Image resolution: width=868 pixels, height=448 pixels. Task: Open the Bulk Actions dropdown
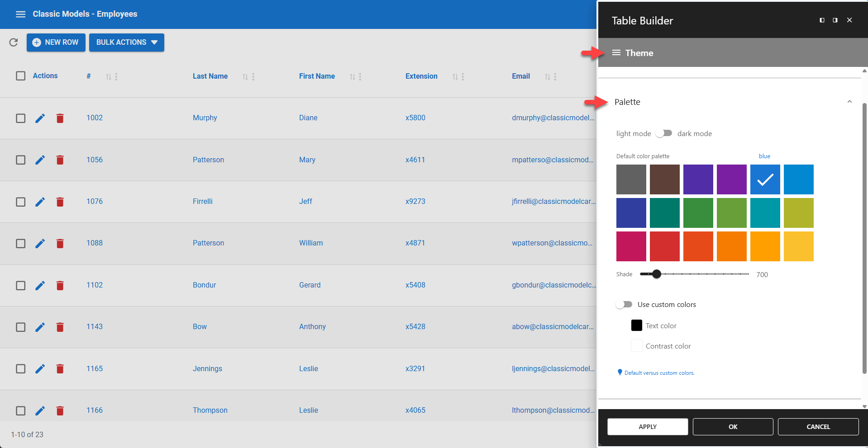click(126, 42)
